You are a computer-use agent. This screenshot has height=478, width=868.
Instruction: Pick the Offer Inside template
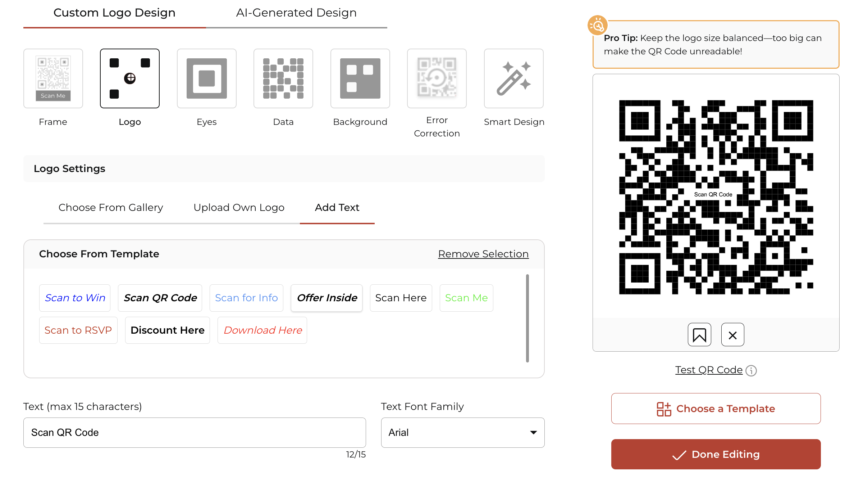(327, 298)
